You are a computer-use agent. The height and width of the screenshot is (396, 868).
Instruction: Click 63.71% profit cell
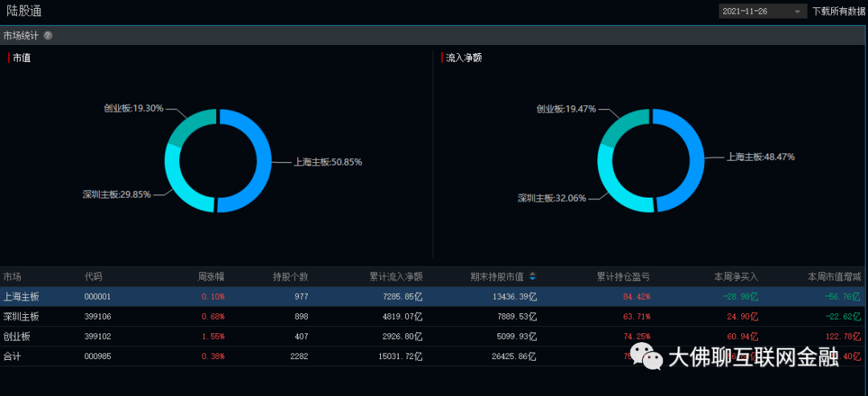(637, 317)
